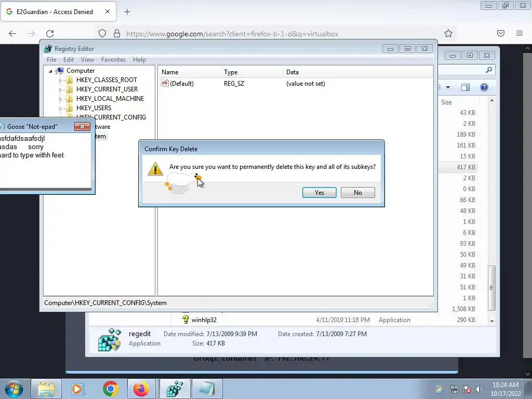
Task: Click the Name column header
Action: [189, 72]
